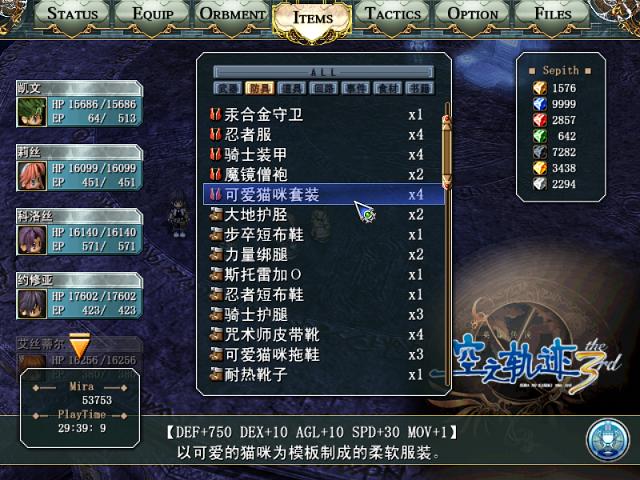Select 约修亚's character portrait
Image resolution: width=640 pixels, height=480 pixels.
pyautogui.click(x=31, y=303)
